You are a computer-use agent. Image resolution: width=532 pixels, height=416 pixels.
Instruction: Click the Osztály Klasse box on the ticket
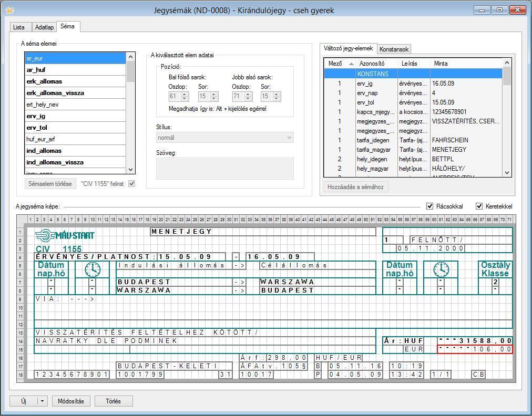[495, 269]
